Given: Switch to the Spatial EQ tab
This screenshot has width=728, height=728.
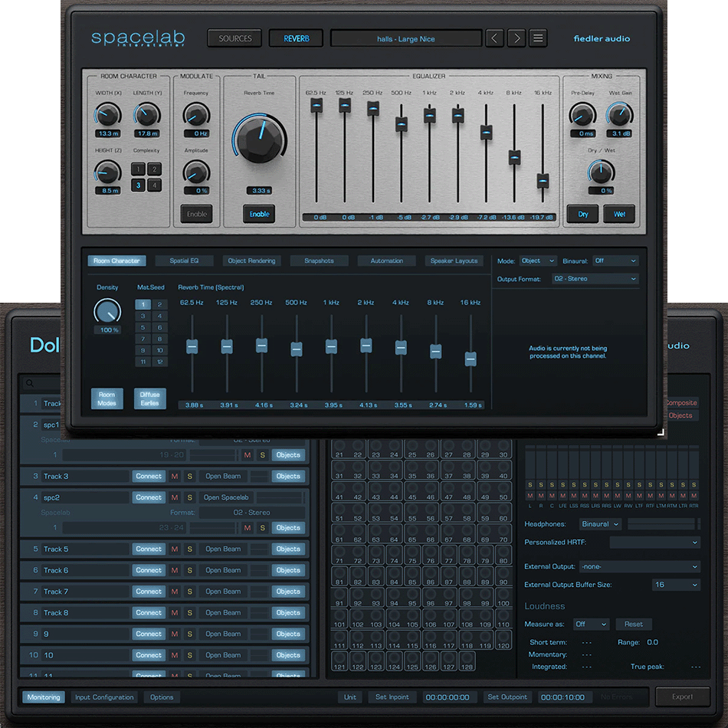Looking at the screenshot, I should (x=184, y=261).
